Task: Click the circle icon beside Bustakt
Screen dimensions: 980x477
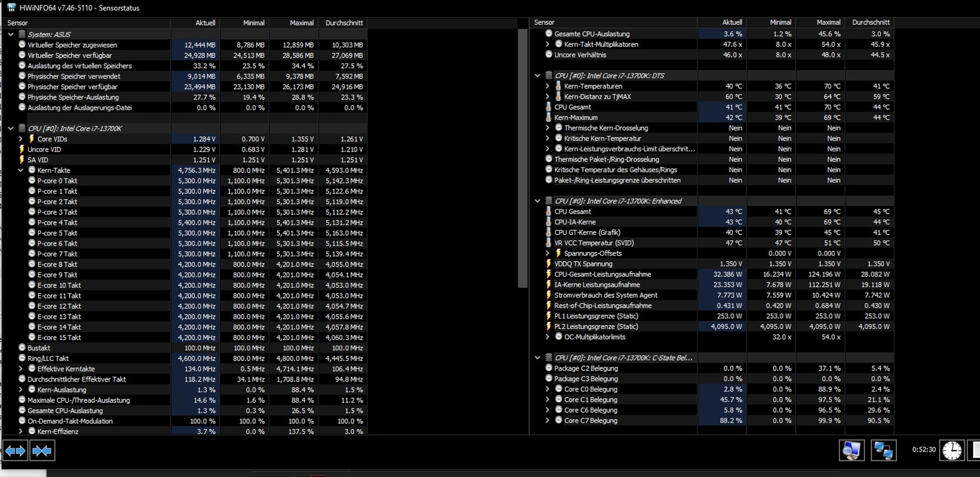Action: tap(22, 348)
